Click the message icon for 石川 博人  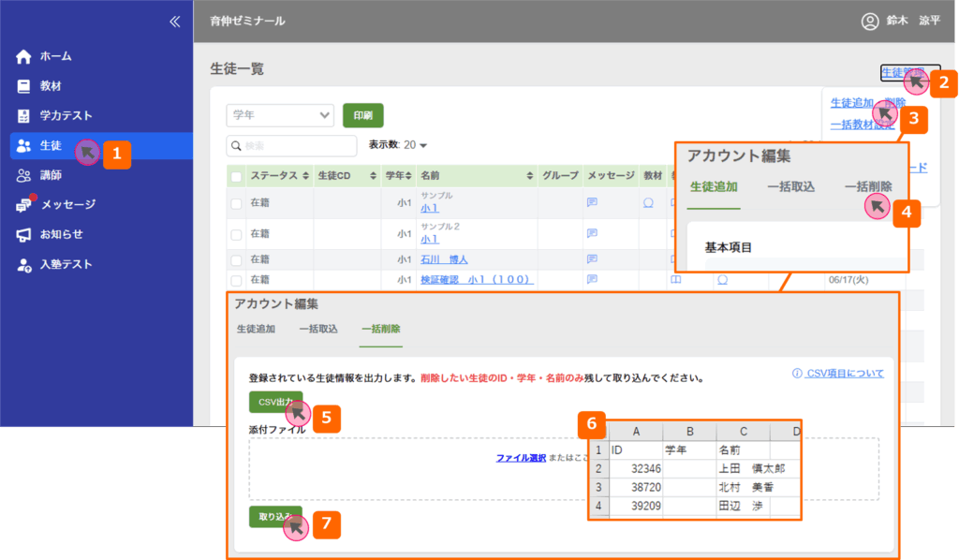click(592, 259)
